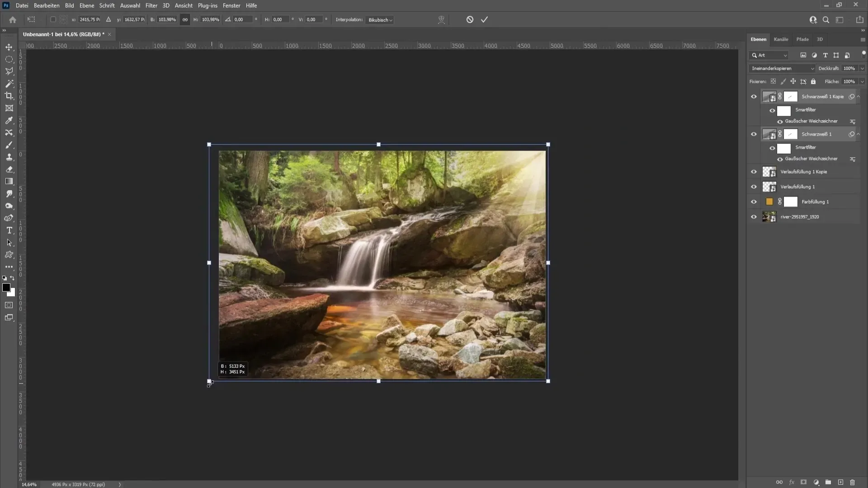Click the delete layer trash icon

click(x=852, y=482)
